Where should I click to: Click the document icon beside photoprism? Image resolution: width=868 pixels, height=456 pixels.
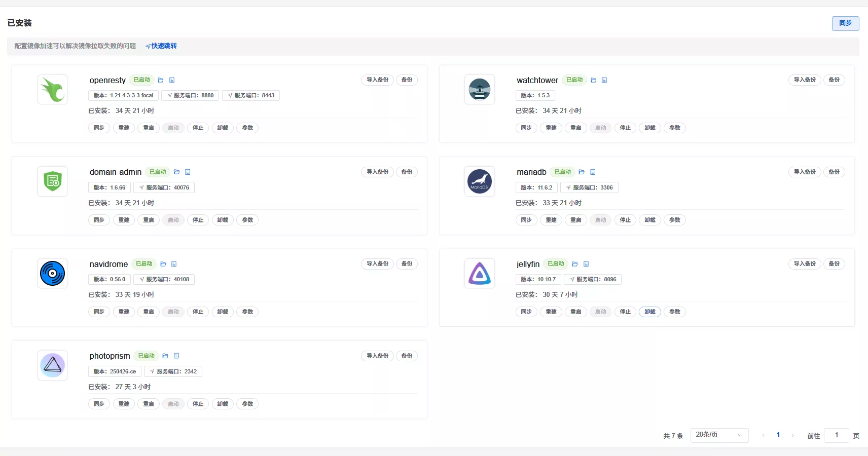(176, 356)
